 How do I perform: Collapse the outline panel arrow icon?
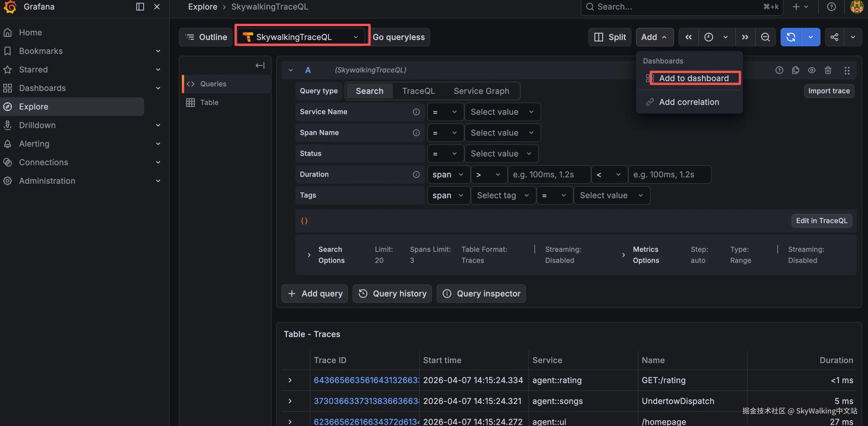260,65
